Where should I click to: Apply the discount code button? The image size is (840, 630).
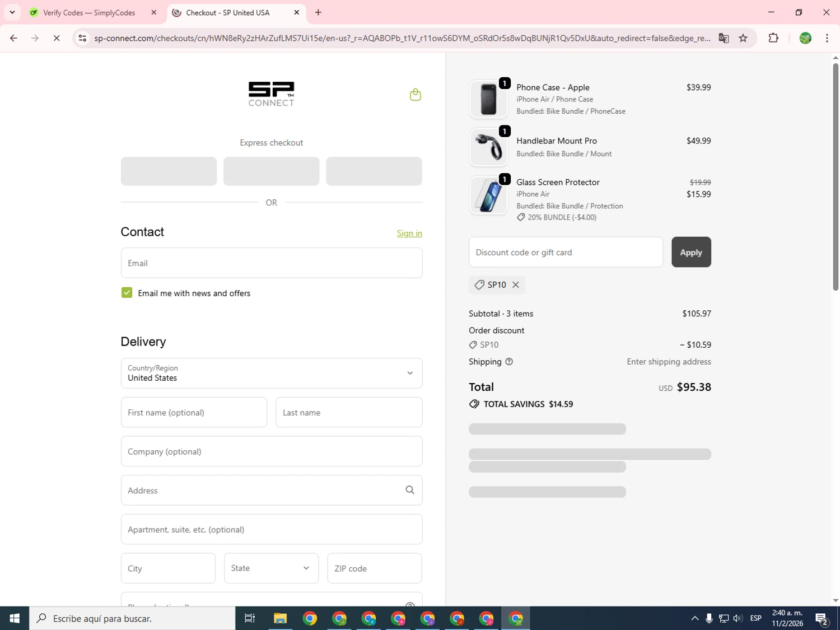[x=691, y=252]
